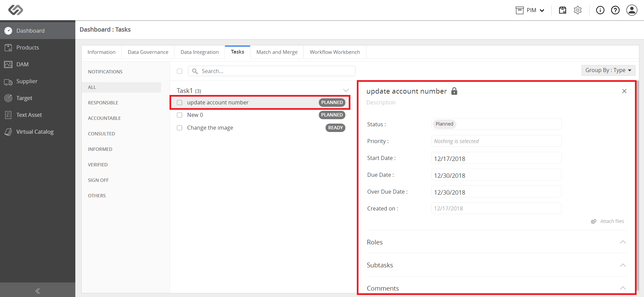Click Attach files link
Image resolution: width=644 pixels, height=297 pixels.
click(x=612, y=221)
